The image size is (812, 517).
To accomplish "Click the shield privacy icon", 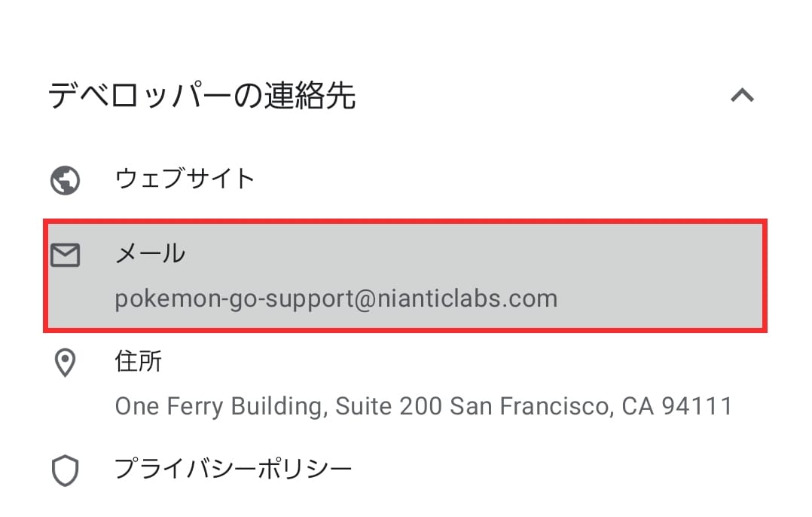I will 66,471.
